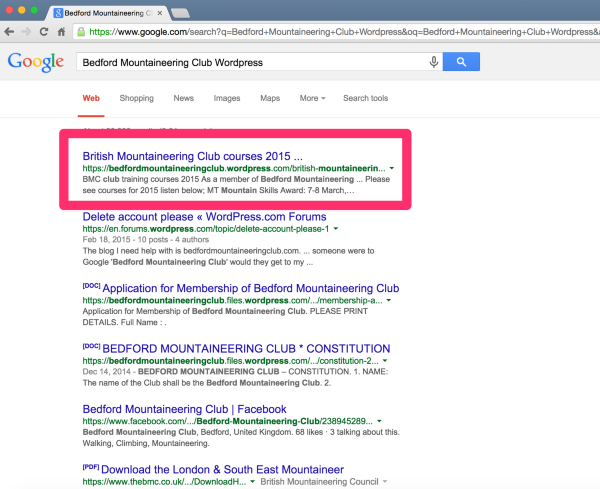Open dropdown arrow beside membership application result URL
This screenshot has height=489, width=600.
click(x=388, y=300)
